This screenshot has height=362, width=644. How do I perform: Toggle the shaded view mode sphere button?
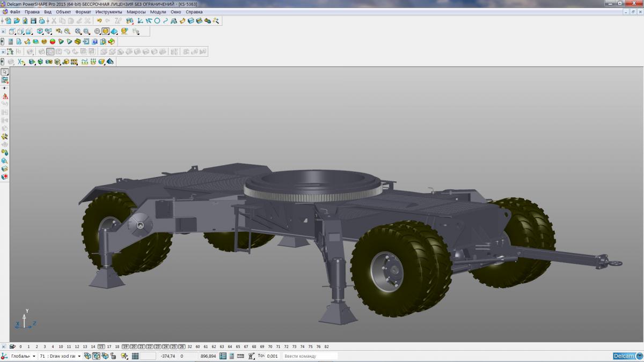[x=106, y=31]
